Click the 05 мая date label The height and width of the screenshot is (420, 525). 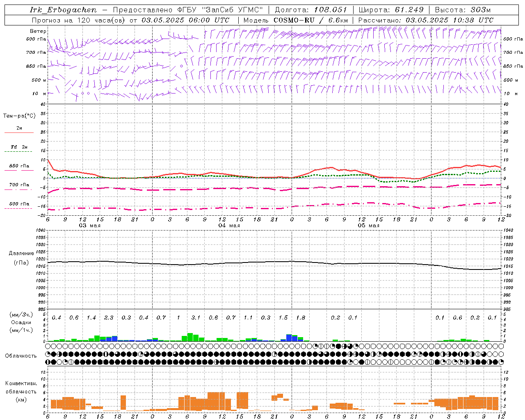click(x=368, y=226)
